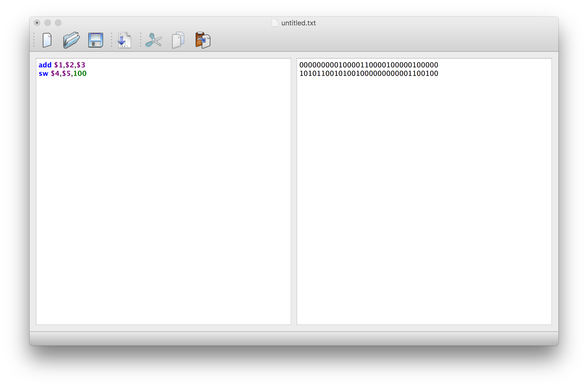Click the 'add' instruction keyword
Screen dimensions: 588x388
tap(45, 65)
